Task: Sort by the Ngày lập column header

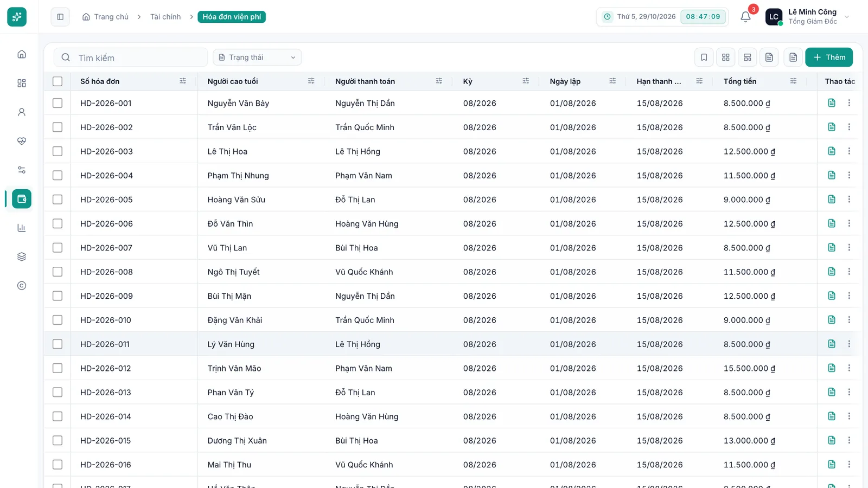Action: point(565,81)
